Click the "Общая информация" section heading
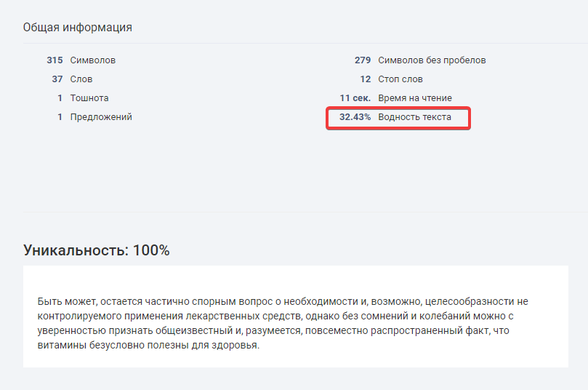This screenshot has height=390, width=588. pyautogui.click(x=78, y=28)
